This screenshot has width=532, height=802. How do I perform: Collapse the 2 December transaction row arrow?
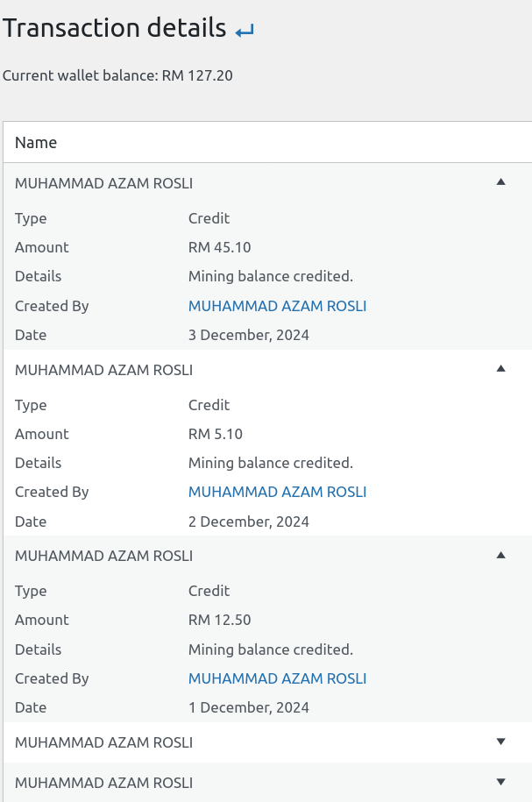[x=500, y=369]
